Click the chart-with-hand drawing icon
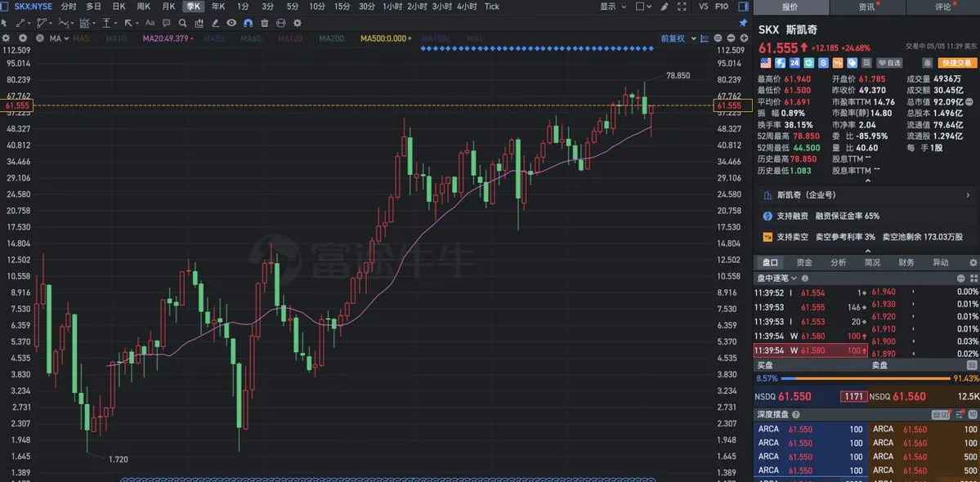The width and height of the screenshot is (980, 482). 199,23
